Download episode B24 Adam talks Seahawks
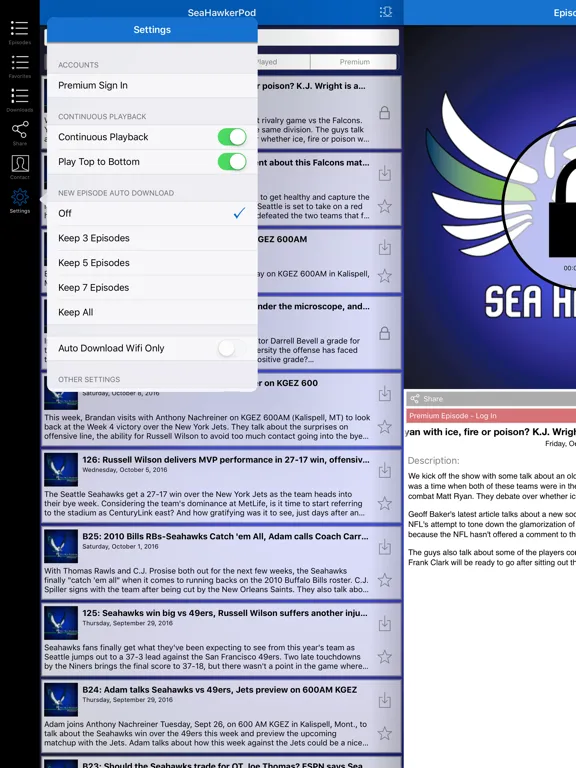The width and height of the screenshot is (576, 768). tap(384, 700)
